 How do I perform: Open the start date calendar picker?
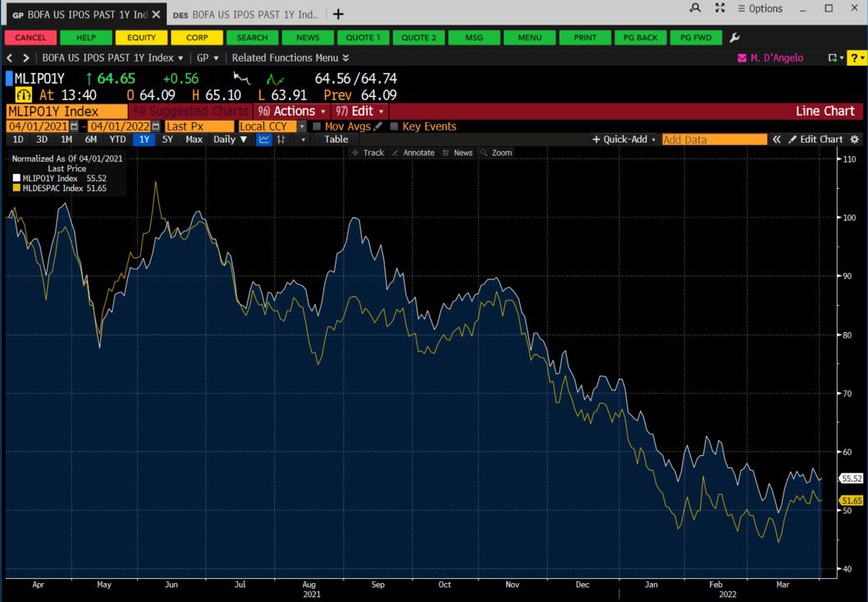pos(74,126)
